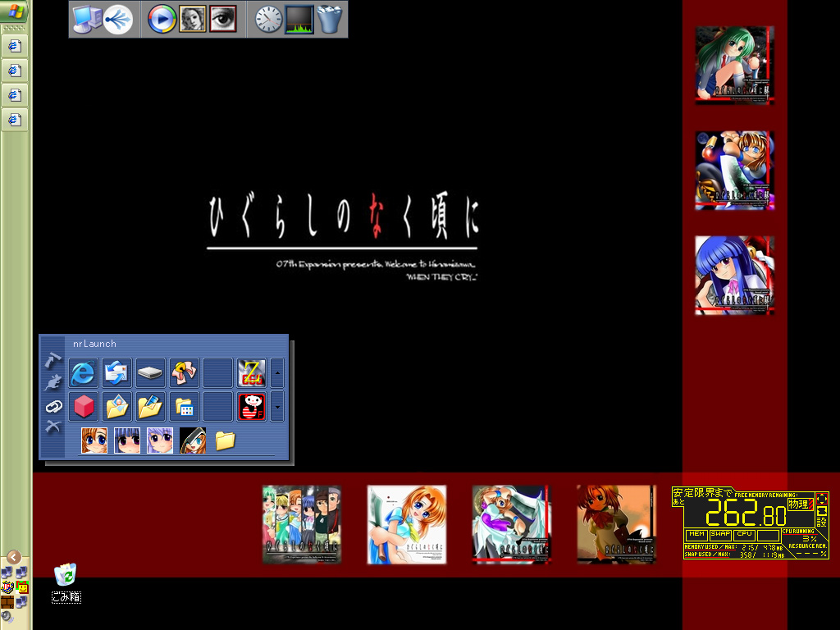Click the SWAP button on memory widget
Image resolution: width=840 pixels, height=630 pixels.
720,534
